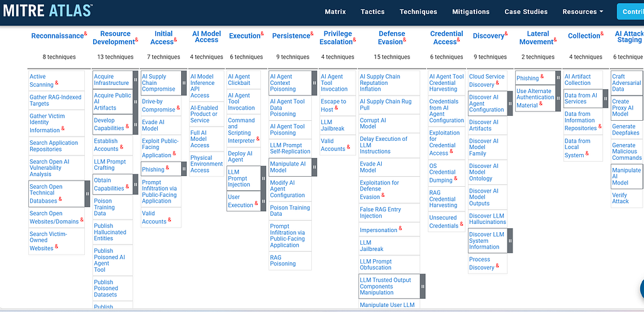Open the Tactics nav item
This screenshot has height=312, width=644.
pos(372,11)
